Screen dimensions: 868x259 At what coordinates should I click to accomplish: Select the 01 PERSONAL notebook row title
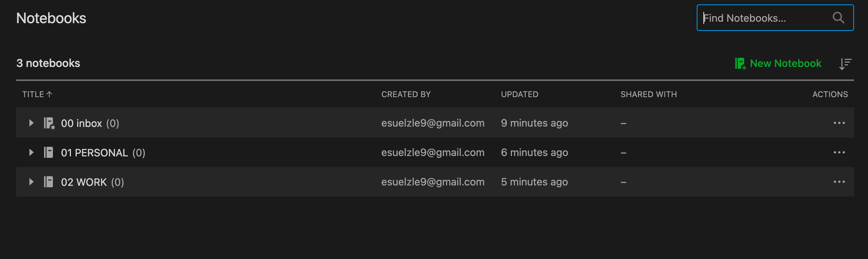(94, 153)
